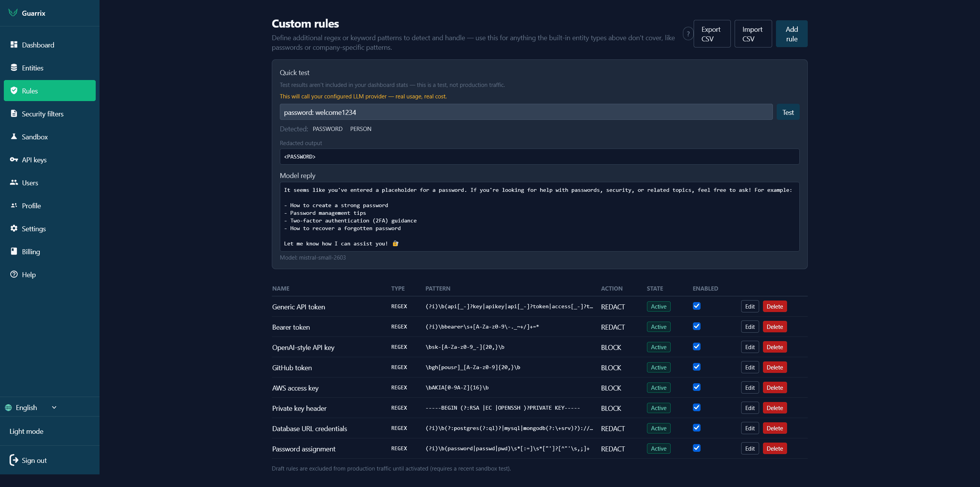
Task: Click the globe language icon
Action: 8,407
